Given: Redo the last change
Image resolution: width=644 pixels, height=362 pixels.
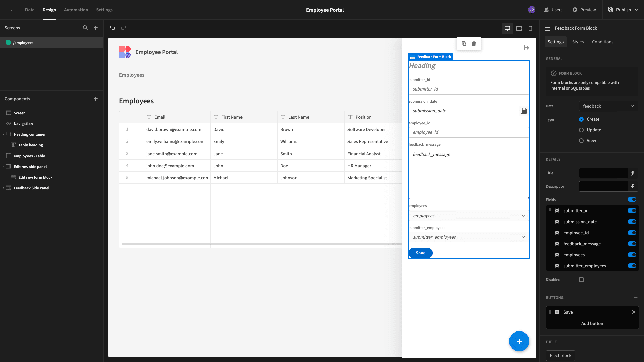Looking at the screenshot, I should pyautogui.click(x=124, y=28).
